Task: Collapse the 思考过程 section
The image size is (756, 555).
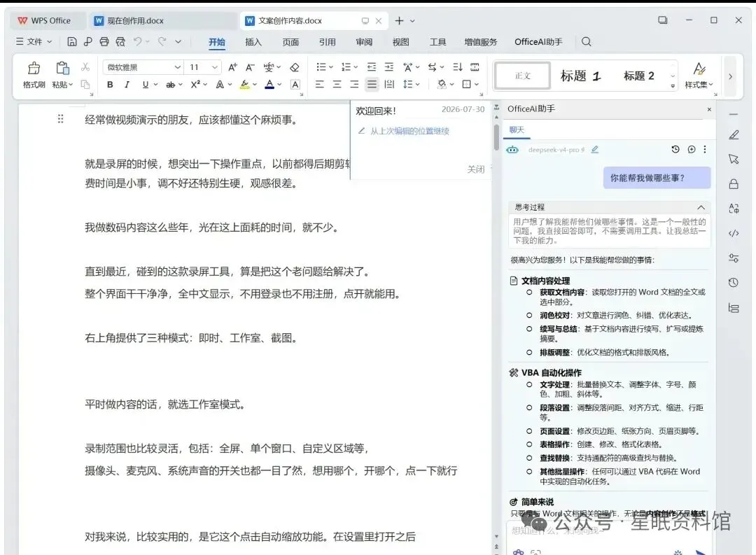Action: (x=701, y=207)
